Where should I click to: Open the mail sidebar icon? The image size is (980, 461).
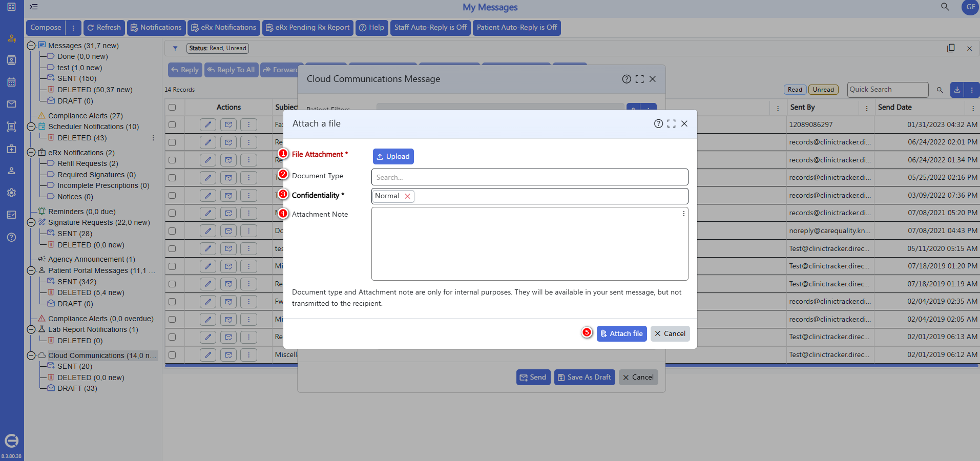[11, 104]
